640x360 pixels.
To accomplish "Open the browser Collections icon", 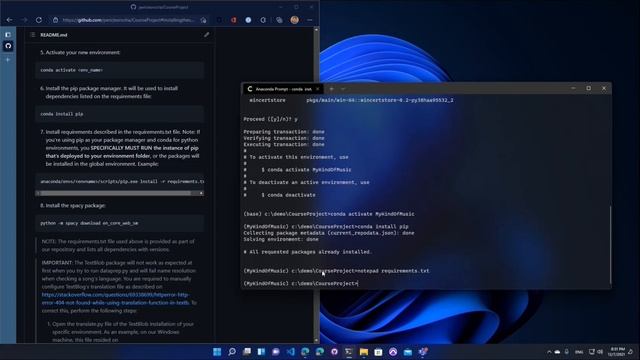I will pos(279,20).
